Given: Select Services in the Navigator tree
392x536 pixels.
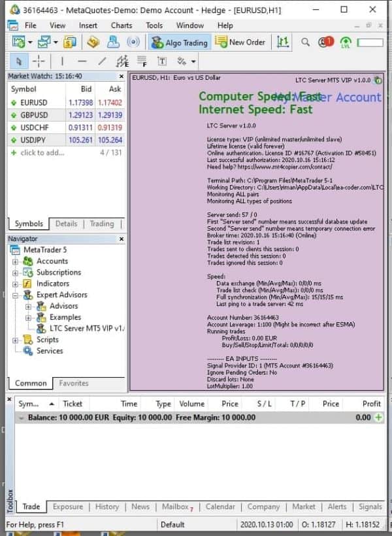Looking at the screenshot, I should click(x=43, y=351).
